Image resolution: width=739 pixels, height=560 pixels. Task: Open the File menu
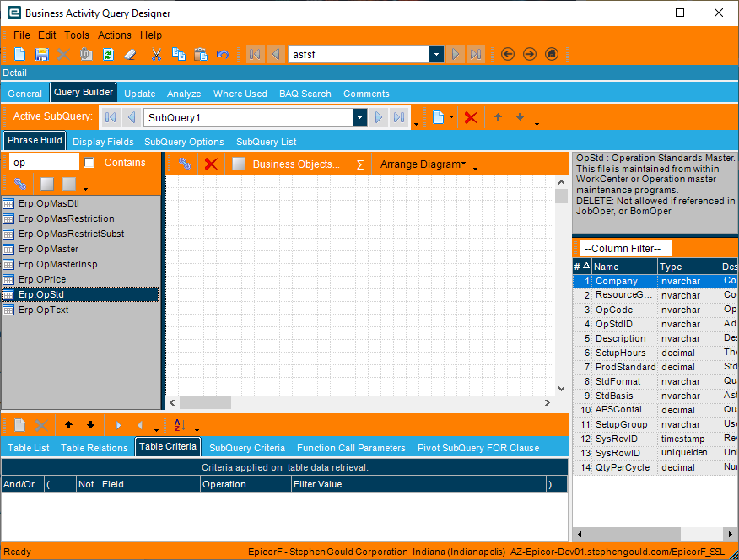[22, 35]
